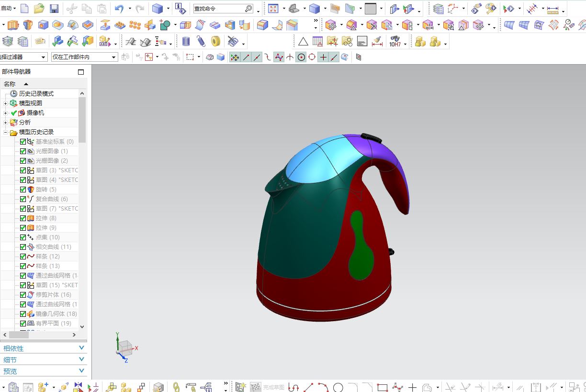
Task: Open the 选择过滤器 type filter dropdown
Action: 23,57
